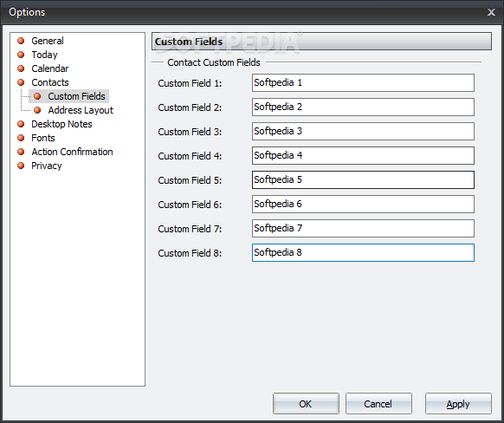Show Desktop Notes options
504x423 pixels.
click(61, 124)
